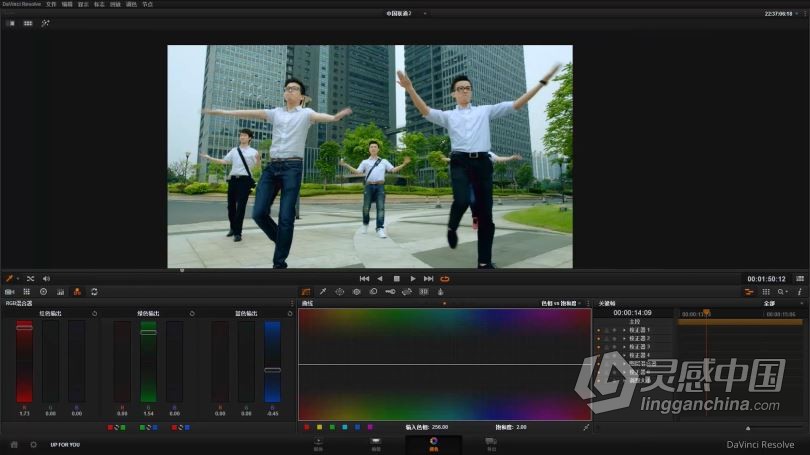Open the keyframes All filter dropdown
The height and width of the screenshot is (455, 810).
pyautogui.click(x=784, y=303)
